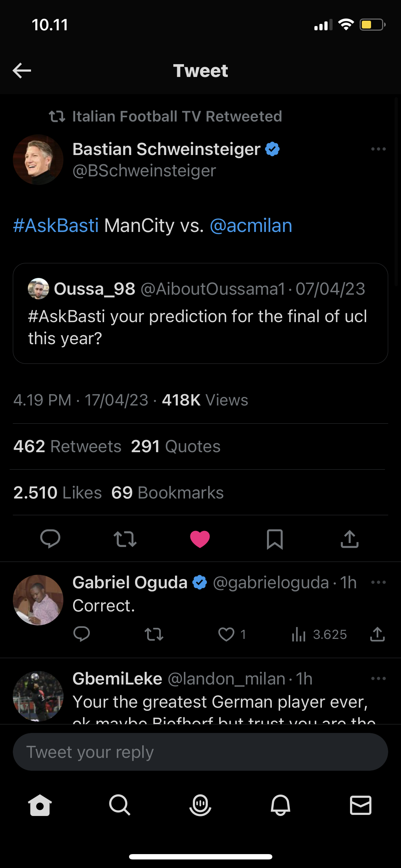Retweet the main tweet
This screenshot has width=401, height=868.
[125, 539]
